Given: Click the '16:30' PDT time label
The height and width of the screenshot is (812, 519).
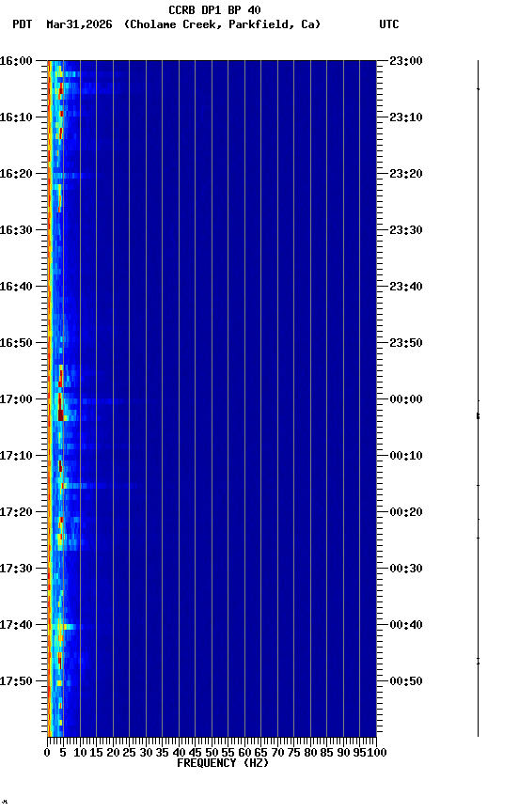Looking at the screenshot, I should [16, 230].
